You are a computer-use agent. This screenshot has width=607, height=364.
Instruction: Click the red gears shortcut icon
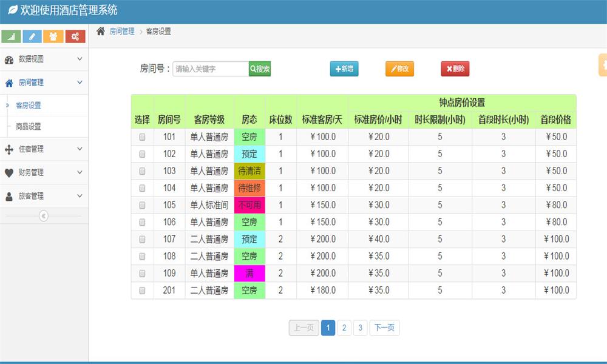pos(75,36)
